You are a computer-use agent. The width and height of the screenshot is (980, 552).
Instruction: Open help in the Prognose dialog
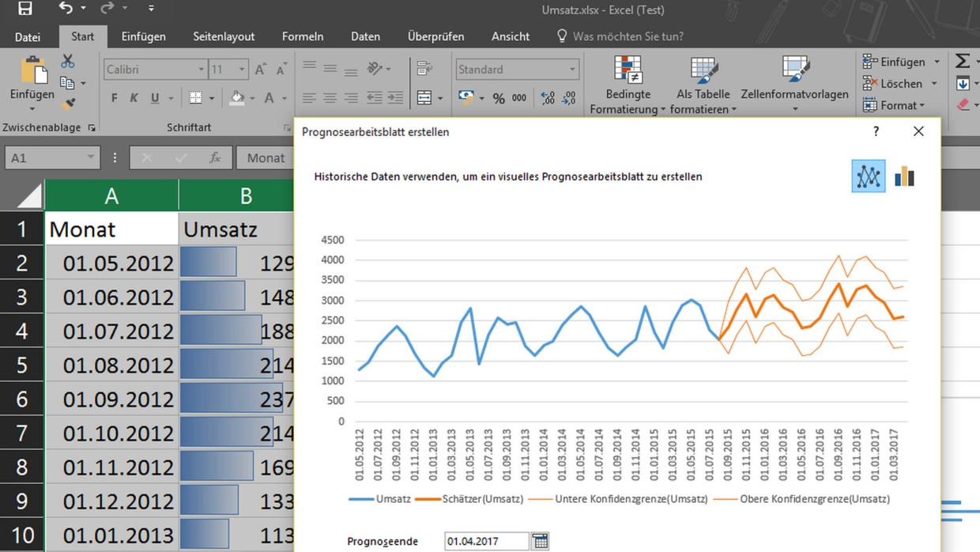(876, 131)
